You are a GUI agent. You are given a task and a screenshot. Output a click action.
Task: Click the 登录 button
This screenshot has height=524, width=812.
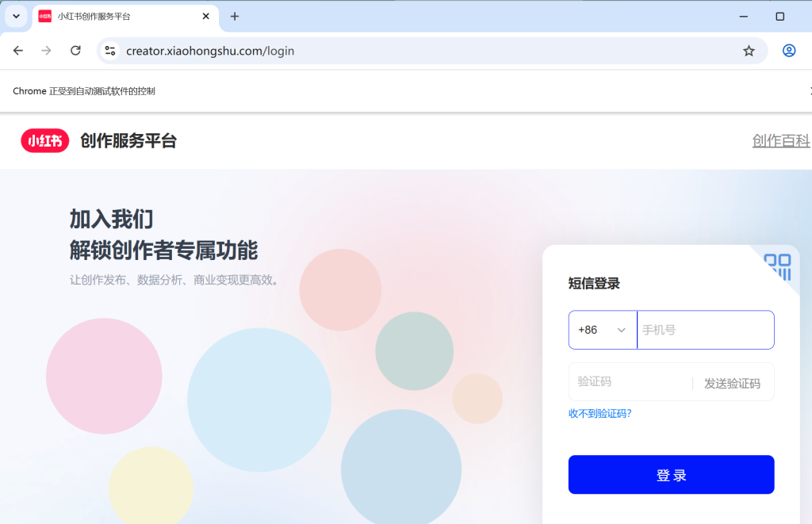(671, 474)
